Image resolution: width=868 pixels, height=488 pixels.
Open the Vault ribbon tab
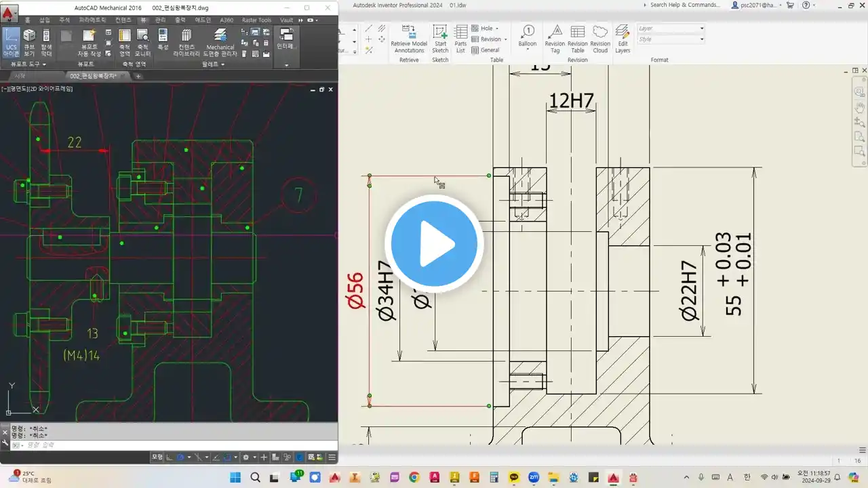[286, 20]
